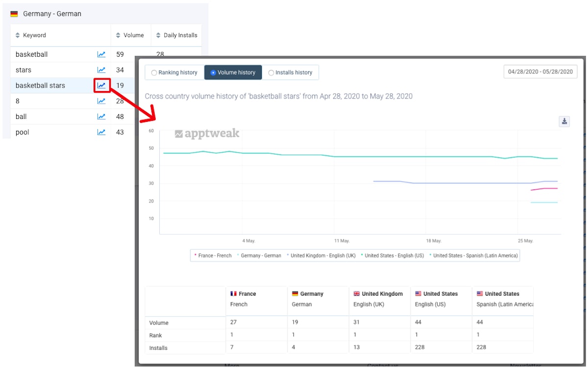Click the 'basketball stars' keyword row
The image size is (588, 369).
40,85
